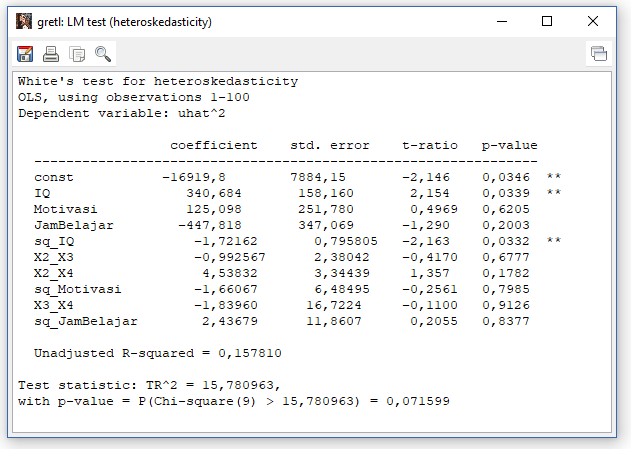This screenshot has height=449, width=631.
Task: Click the 'White's test for heteroskedasticity' heading
Action: [157, 81]
